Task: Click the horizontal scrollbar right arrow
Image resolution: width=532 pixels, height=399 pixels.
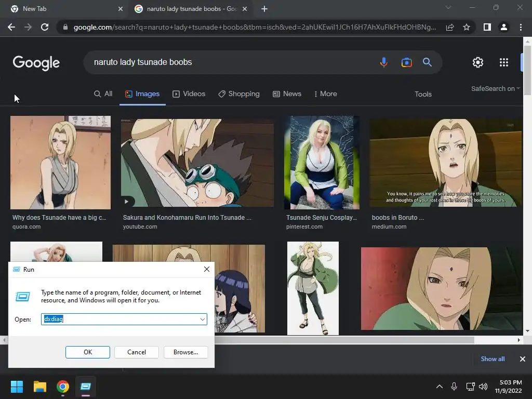Action: pos(519,340)
